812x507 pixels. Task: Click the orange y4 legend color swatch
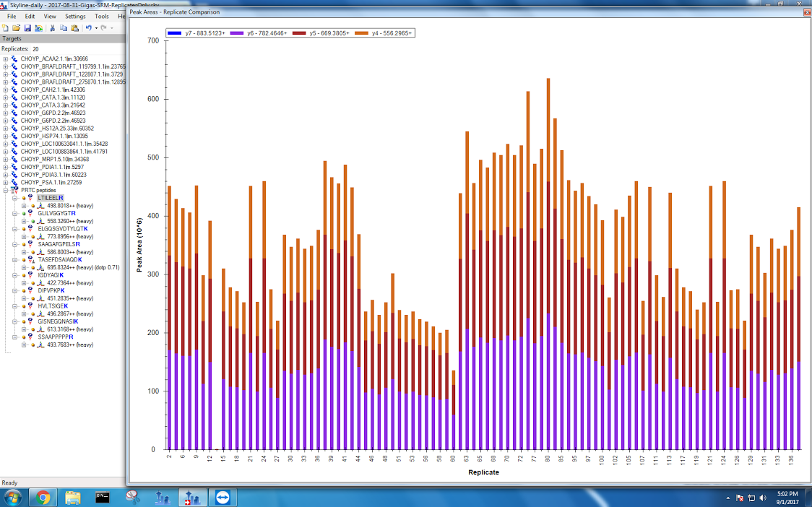click(x=362, y=33)
